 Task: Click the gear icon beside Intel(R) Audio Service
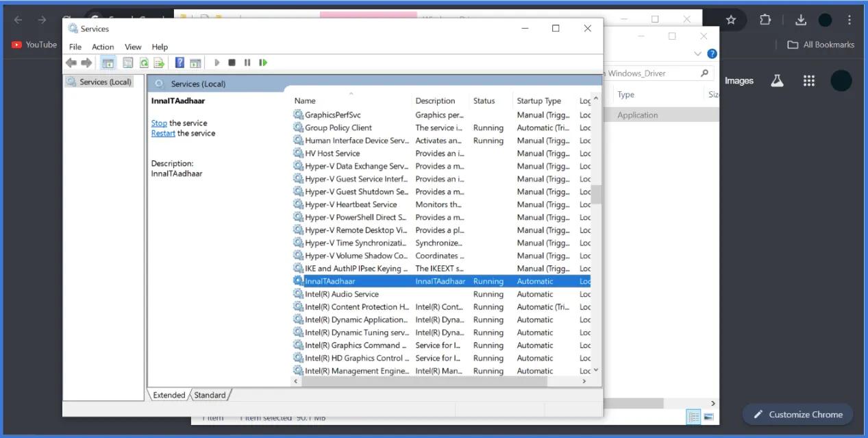click(298, 293)
